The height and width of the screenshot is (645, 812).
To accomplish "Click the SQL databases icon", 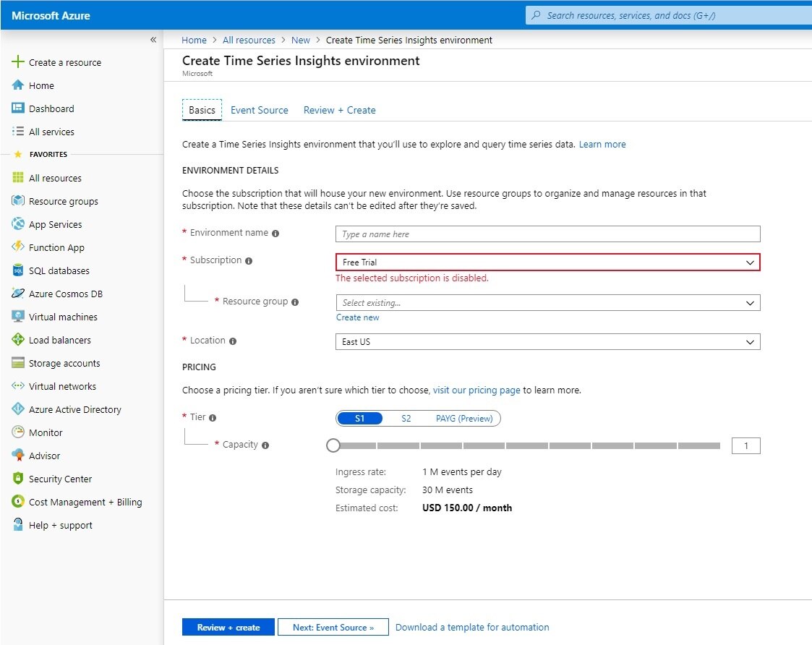I will pyautogui.click(x=18, y=270).
